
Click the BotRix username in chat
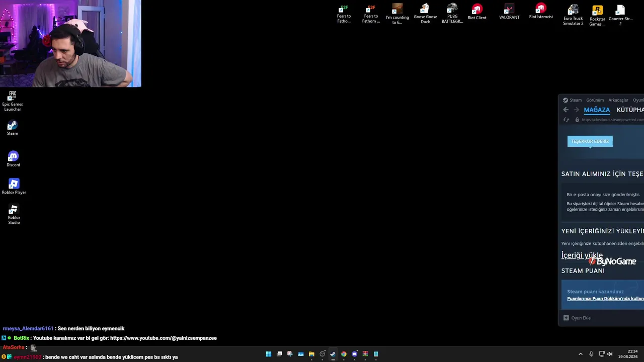click(x=21, y=338)
